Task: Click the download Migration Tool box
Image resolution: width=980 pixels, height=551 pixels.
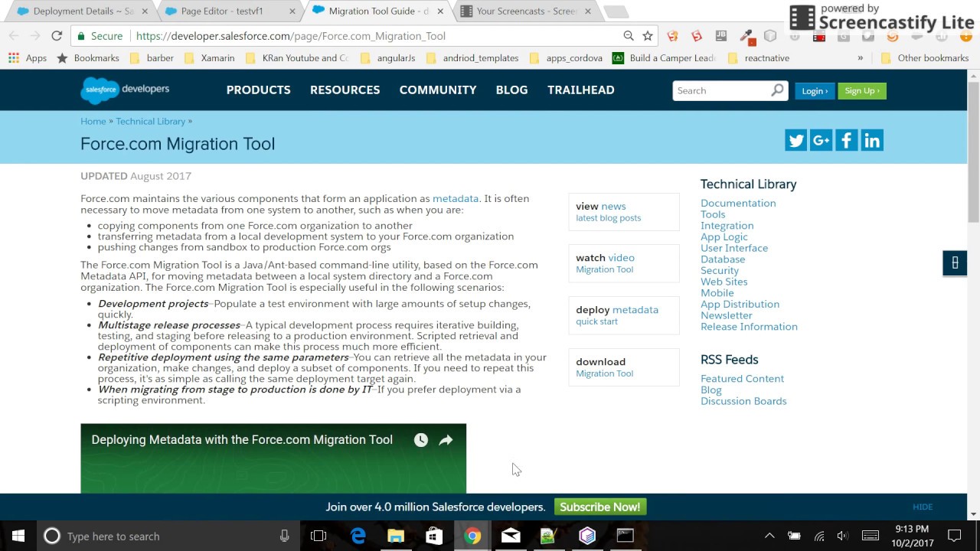Action: click(624, 367)
